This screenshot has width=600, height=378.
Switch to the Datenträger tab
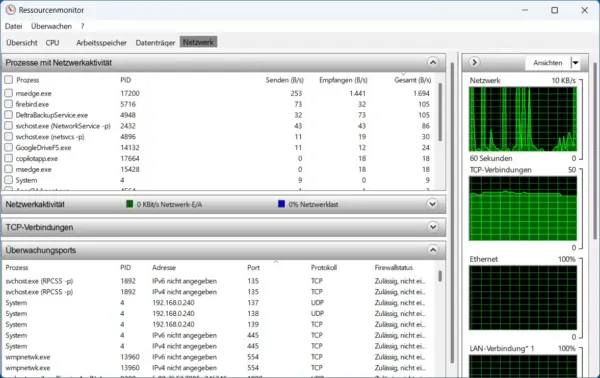click(155, 42)
